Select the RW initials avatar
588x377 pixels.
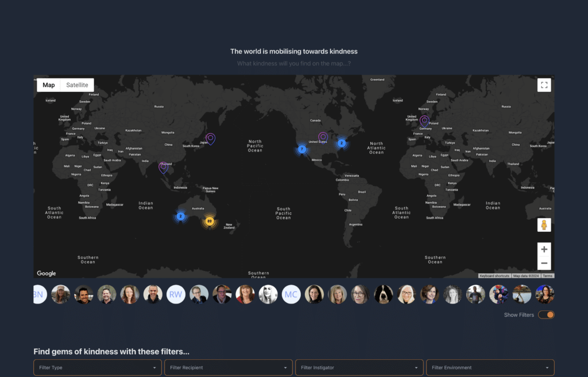tap(176, 294)
